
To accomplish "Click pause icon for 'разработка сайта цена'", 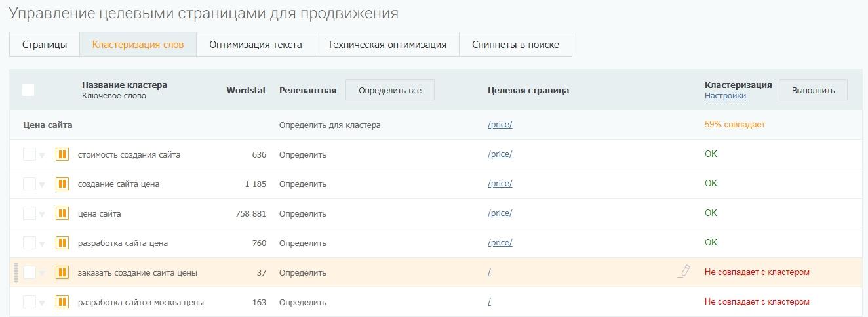I will [x=62, y=243].
